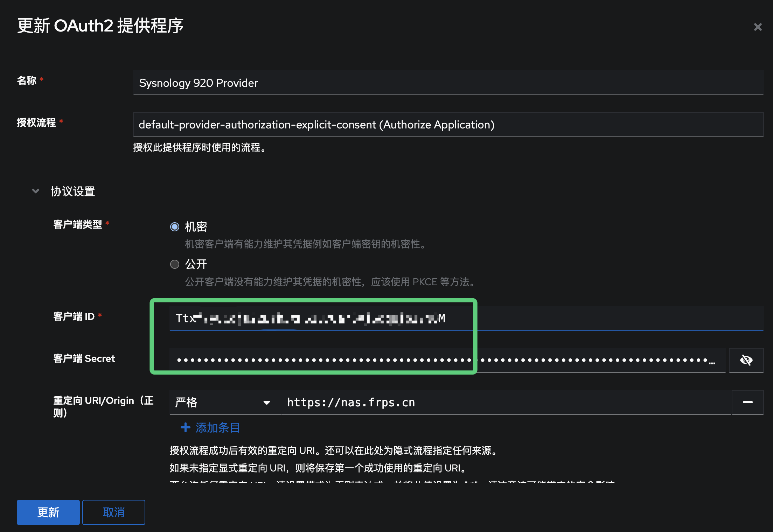Click the 取消 button
Viewport: 773px width, 532px height.
113,512
